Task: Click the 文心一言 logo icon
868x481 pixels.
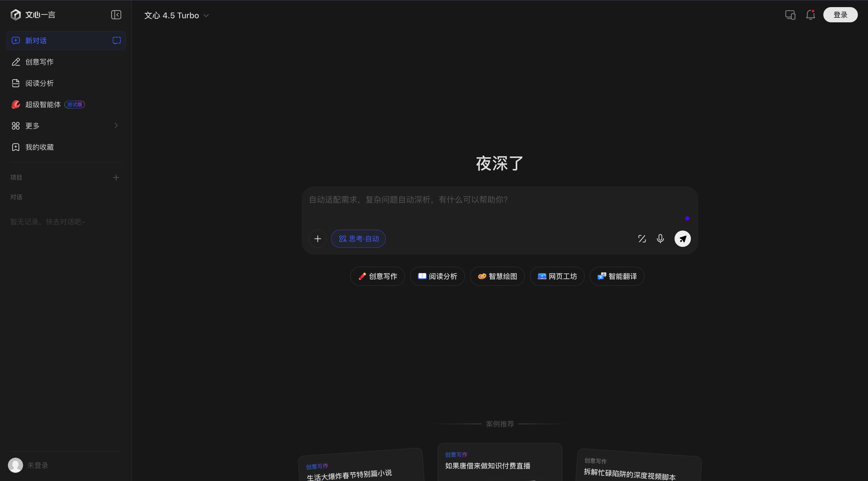Action: [x=15, y=14]
